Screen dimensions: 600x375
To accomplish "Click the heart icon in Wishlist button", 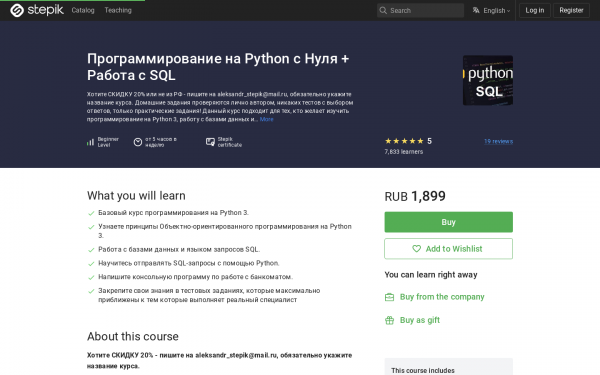I will 416,249.
